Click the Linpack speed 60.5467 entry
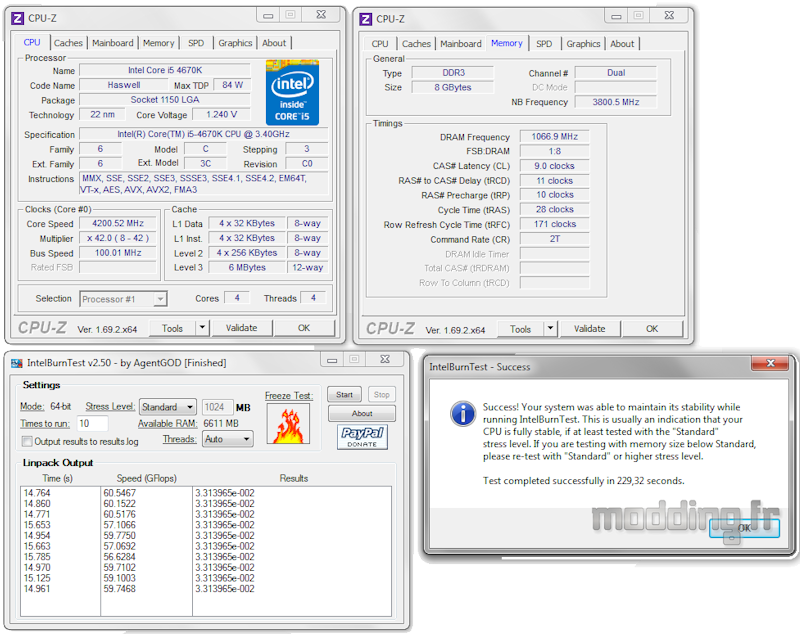 click(x=119, y=493)
